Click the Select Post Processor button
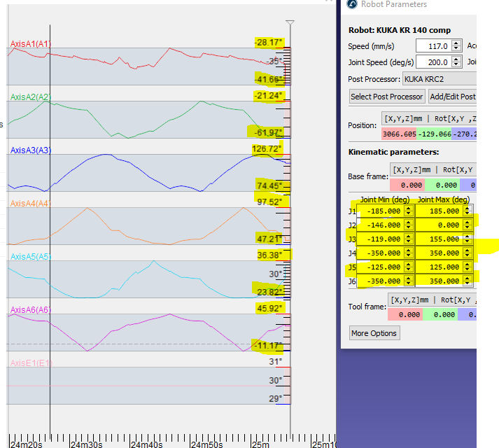 [386, 97]
